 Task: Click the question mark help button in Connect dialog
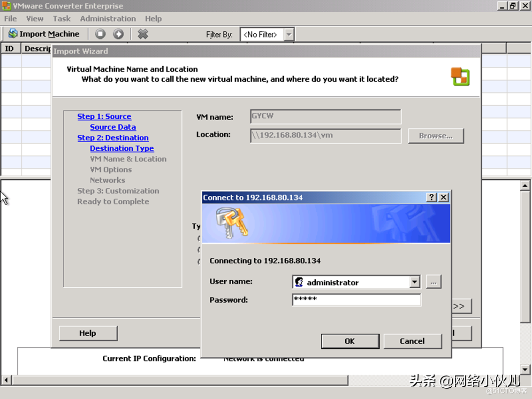pos(431,197)
